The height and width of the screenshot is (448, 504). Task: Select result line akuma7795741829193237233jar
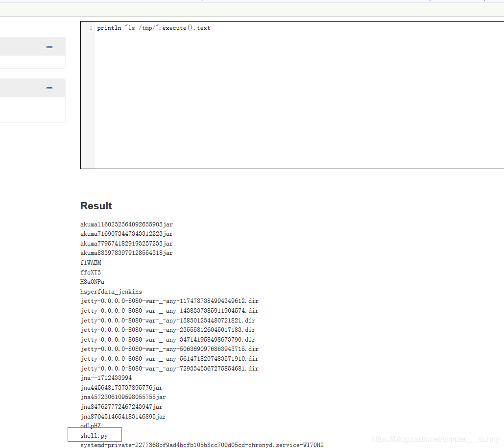point(127,244)
